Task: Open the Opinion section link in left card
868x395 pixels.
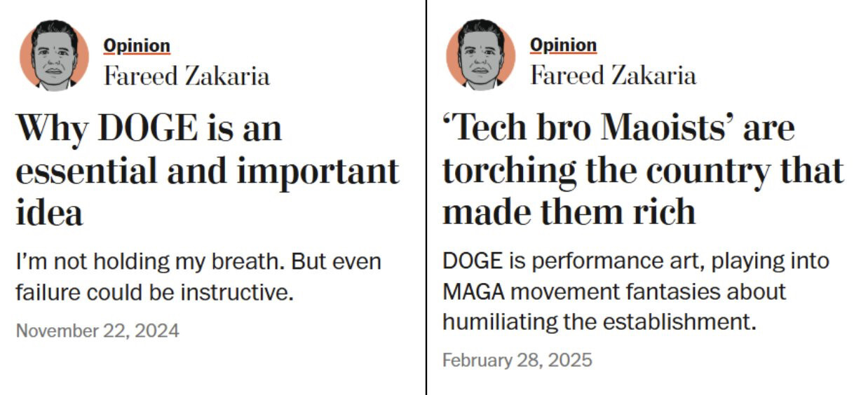Action: (137, 46)
